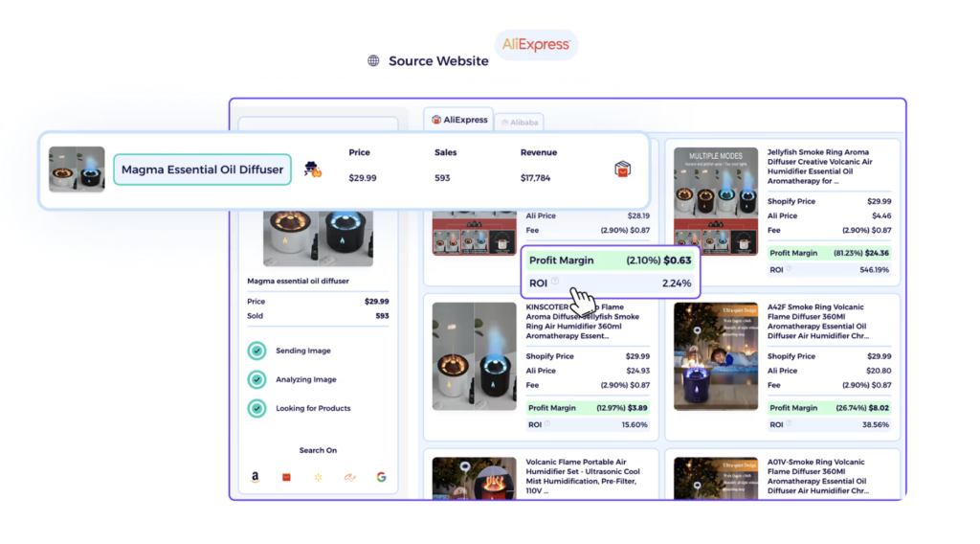Click the Source Website heading

coord(438,60)
